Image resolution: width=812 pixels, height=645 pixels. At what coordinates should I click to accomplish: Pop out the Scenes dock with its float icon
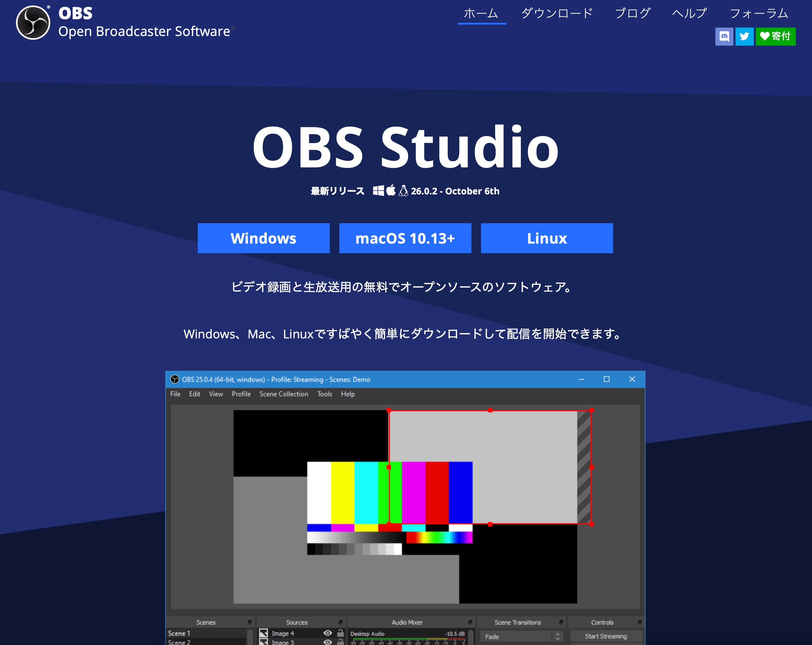point(249,622)
